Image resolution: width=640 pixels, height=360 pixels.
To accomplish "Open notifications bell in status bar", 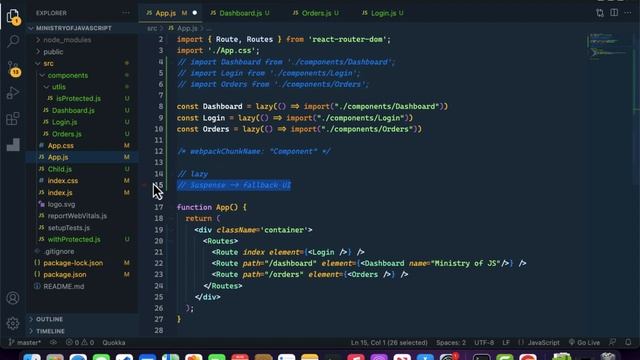I will (x=628, y=342).
